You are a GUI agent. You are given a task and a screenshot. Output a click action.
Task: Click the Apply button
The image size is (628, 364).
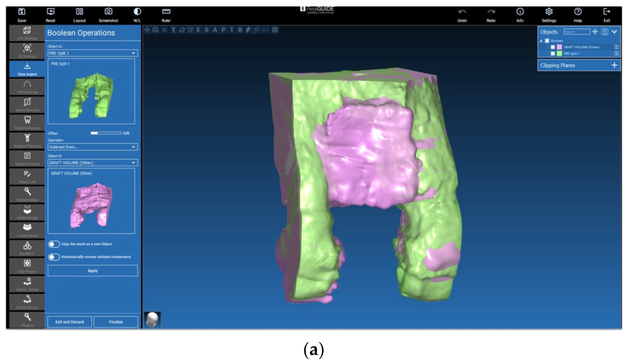[x=93, y=271]
